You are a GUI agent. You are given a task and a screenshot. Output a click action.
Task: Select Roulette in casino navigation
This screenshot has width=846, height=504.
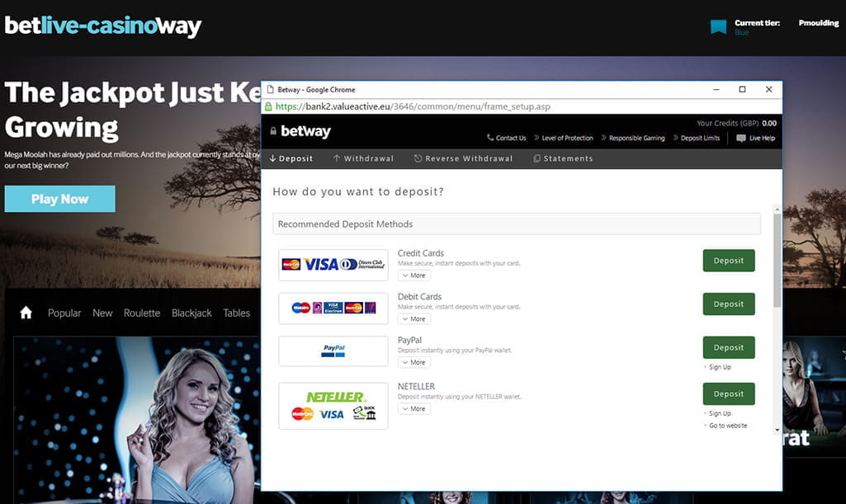coord(142,313)
